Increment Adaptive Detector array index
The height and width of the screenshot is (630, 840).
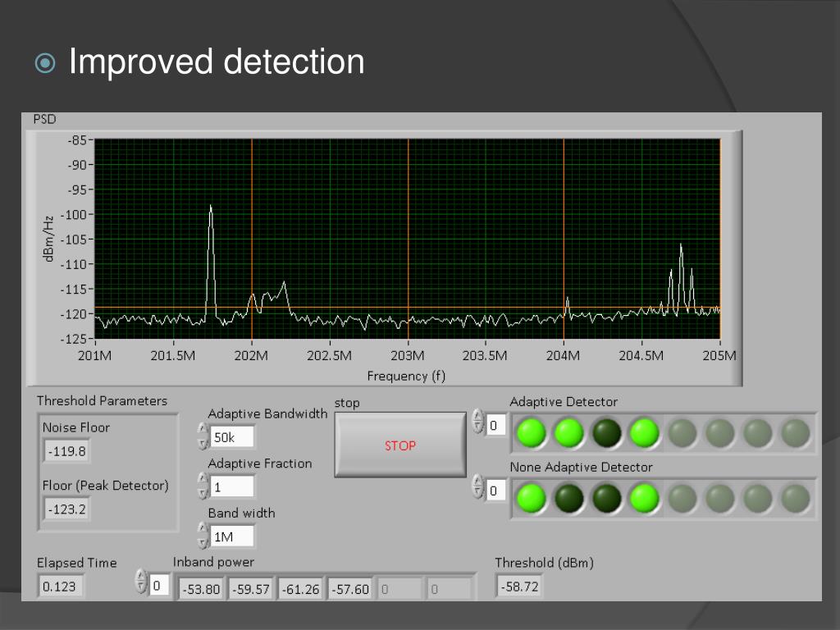coord(478,416)
